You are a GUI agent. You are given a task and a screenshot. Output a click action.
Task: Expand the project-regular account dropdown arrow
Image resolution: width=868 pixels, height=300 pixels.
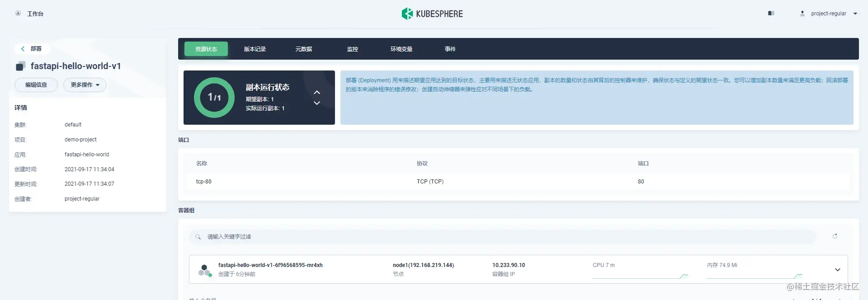(x=855, y=14)
